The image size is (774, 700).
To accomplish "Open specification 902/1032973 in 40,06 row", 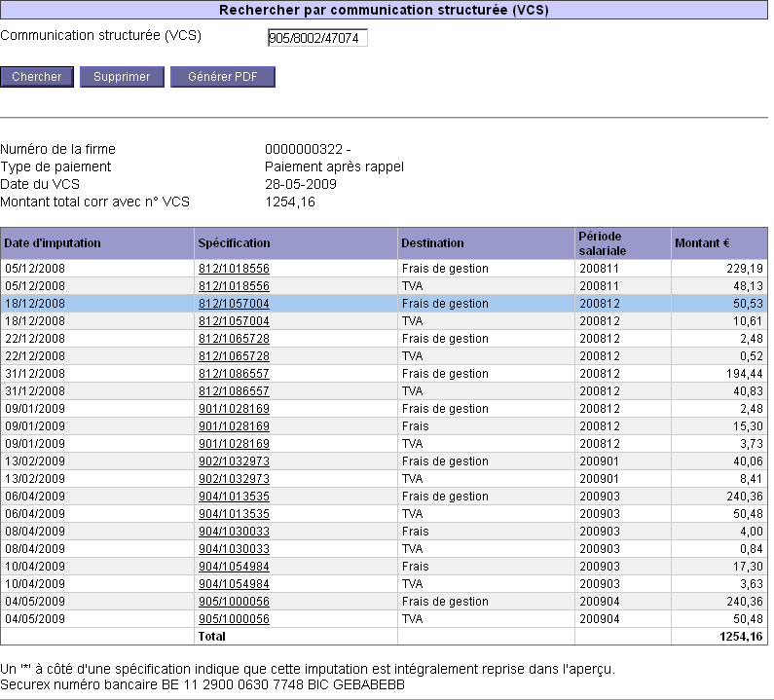I will 234,461.
